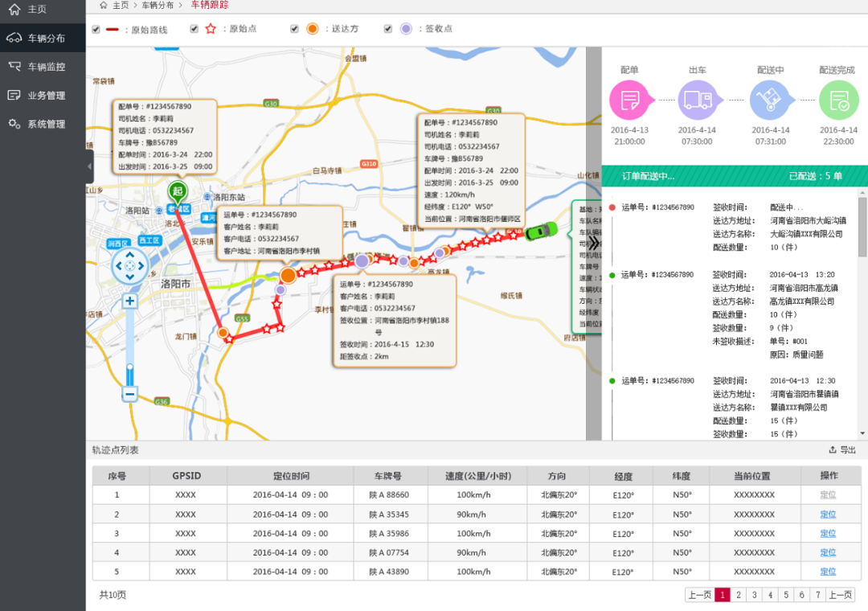Click the first 上一页 pagination button
This screenshot has height=611, width=868.
click(699, 594)
